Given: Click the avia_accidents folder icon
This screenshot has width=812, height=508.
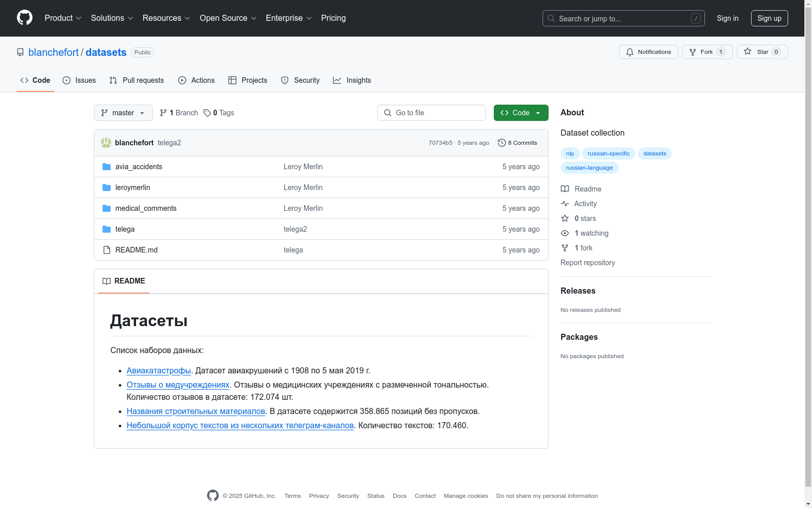Looking at the screenshot, I should (107, 167).
